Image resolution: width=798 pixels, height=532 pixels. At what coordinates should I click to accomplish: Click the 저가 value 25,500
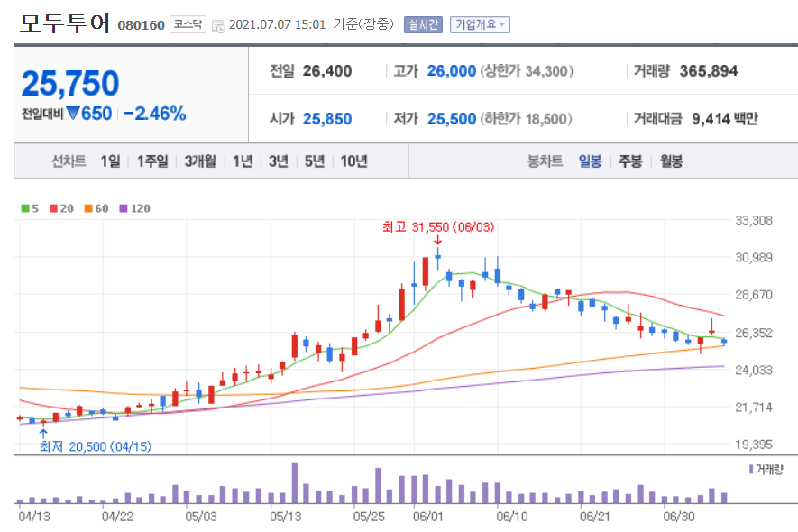pyautogui.click(x=452, y=119)
